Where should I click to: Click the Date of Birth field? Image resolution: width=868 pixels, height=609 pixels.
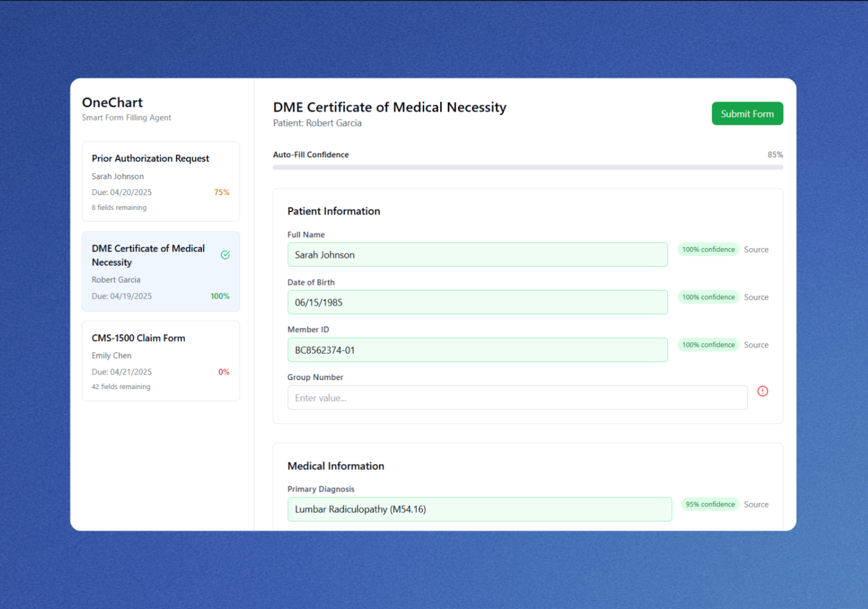pos(478,302)
